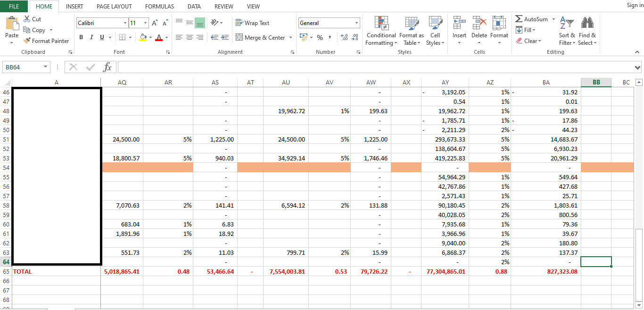Click Sign in link
The image size is (644, 310).
coord(635,5)
